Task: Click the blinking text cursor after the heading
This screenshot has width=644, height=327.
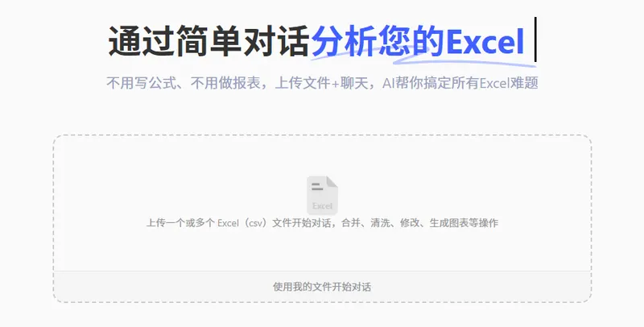Action: click(535, 39)
